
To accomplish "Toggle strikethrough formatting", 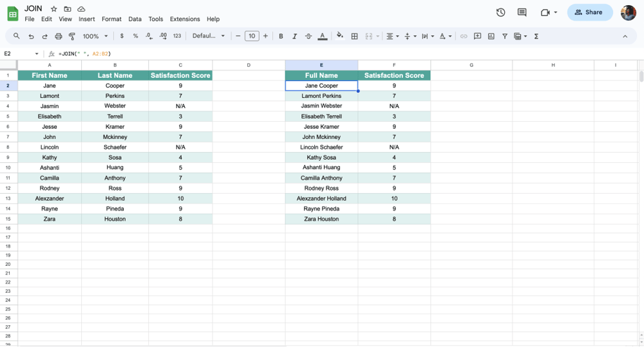I will pyautogui.click(x=308, y=36).
